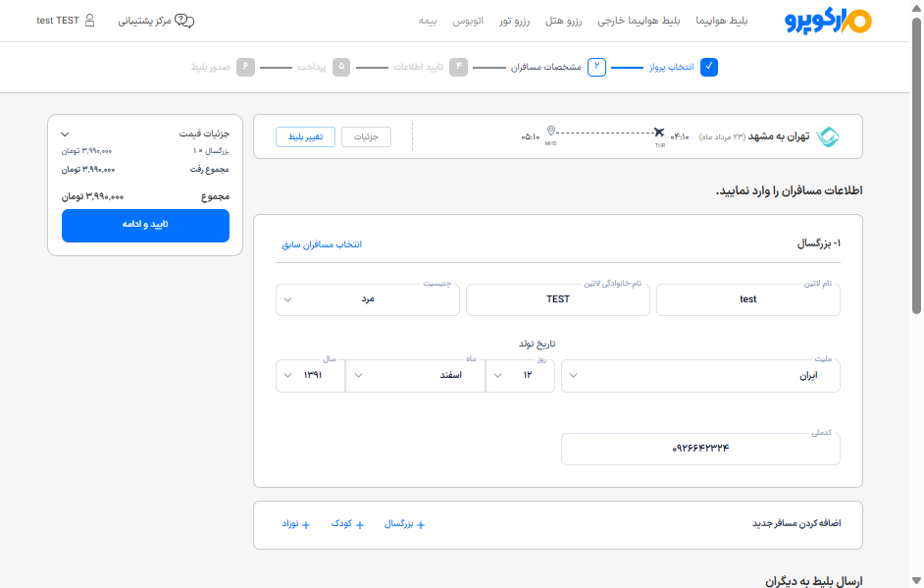Click the تایید و ادامه confirm button
This screenshot has height=588, width=924.
[145, 226]
